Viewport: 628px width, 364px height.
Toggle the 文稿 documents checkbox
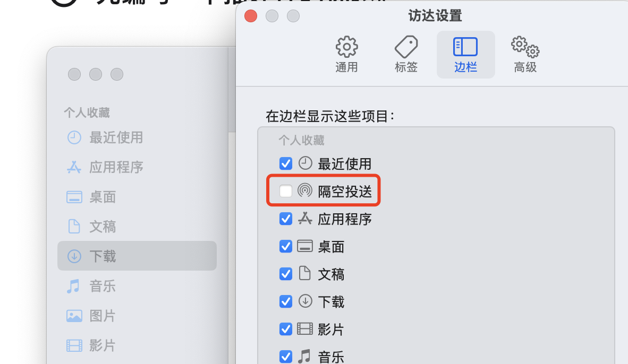point(285,274)
